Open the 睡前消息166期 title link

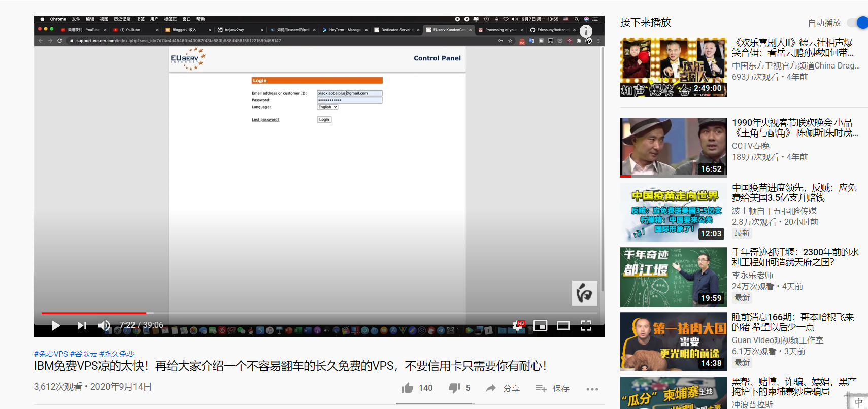pyautogui.click(x=793, y=322)
